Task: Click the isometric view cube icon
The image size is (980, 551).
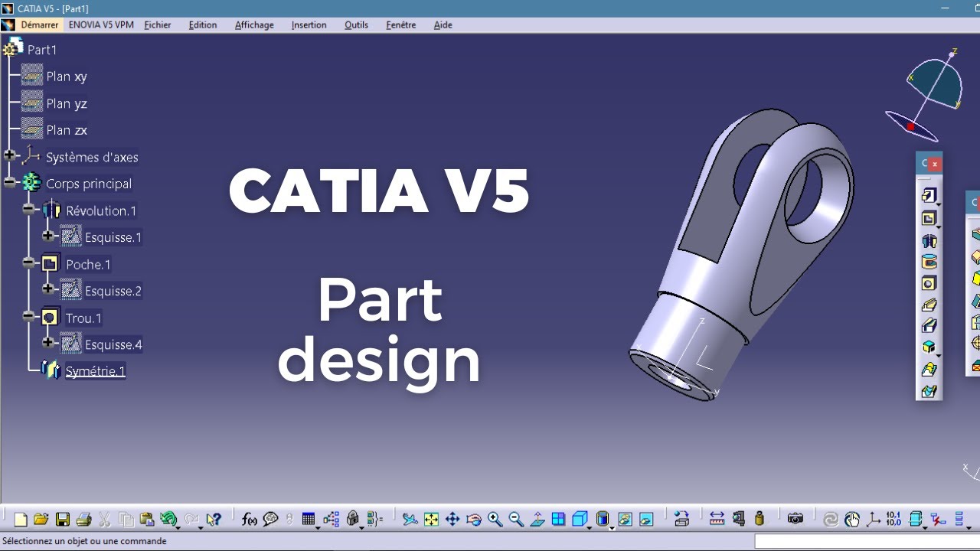Action: click(x=580, y=520)
